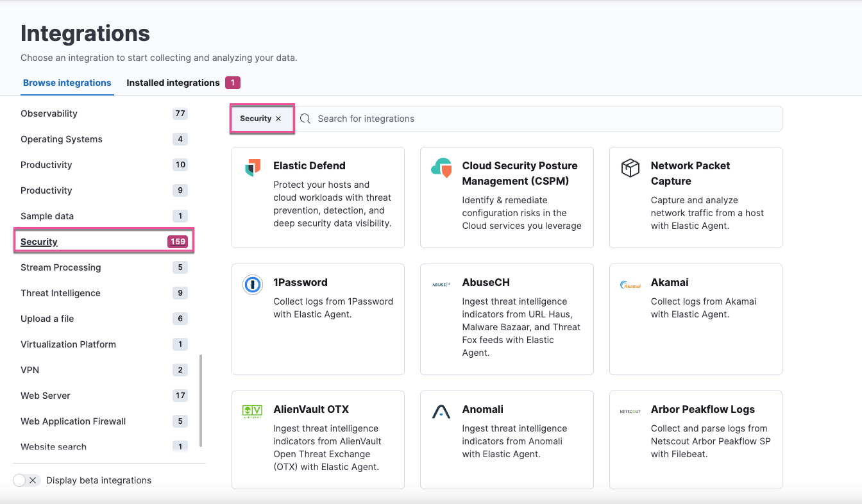The height and width of the screenshot is (504, 862).
Task: Select the Observability category
Action: (50, 113)
